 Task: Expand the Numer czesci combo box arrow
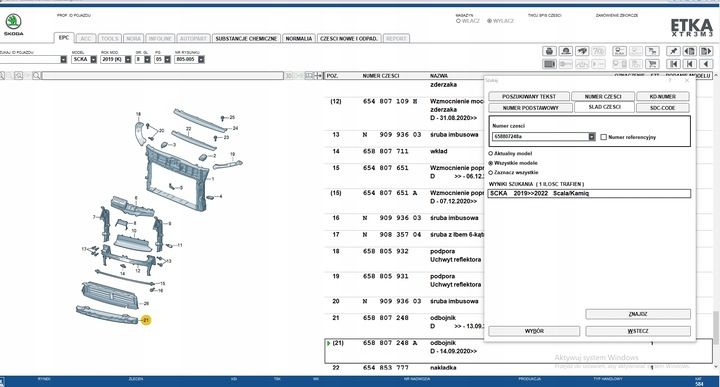pos(592,136)
